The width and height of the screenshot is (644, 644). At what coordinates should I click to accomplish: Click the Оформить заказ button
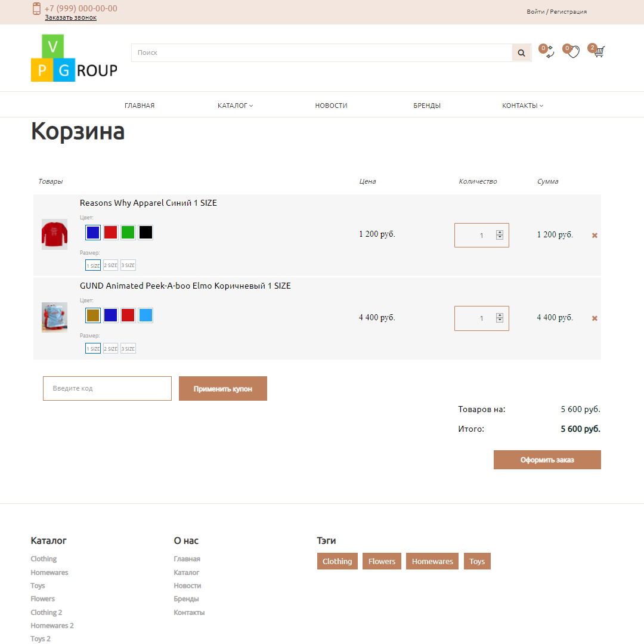click(x=547, y=459)
